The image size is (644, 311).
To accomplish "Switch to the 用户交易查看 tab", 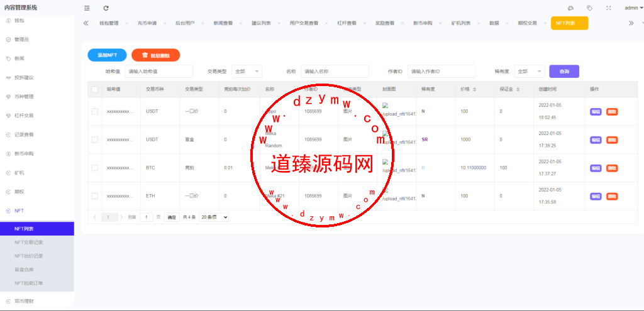I will [304, 23].
